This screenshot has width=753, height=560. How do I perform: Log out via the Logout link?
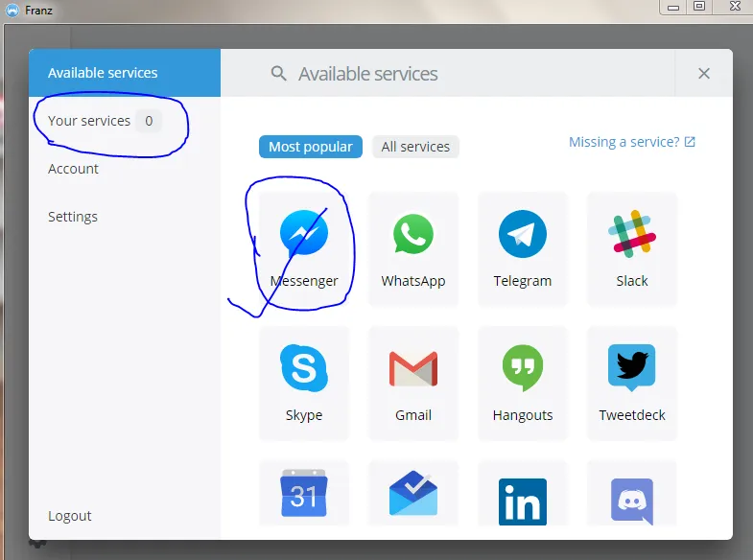70,515
